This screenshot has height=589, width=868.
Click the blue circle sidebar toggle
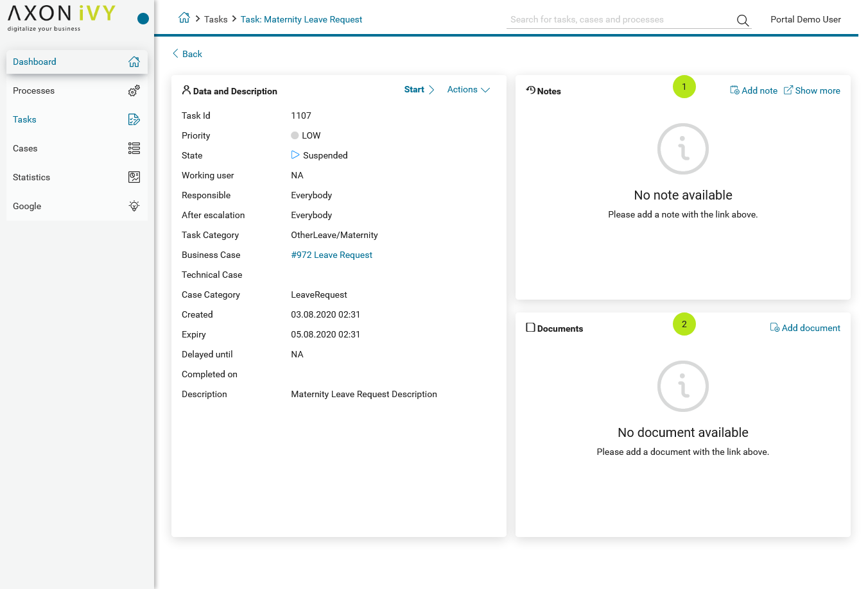[143, 19]
